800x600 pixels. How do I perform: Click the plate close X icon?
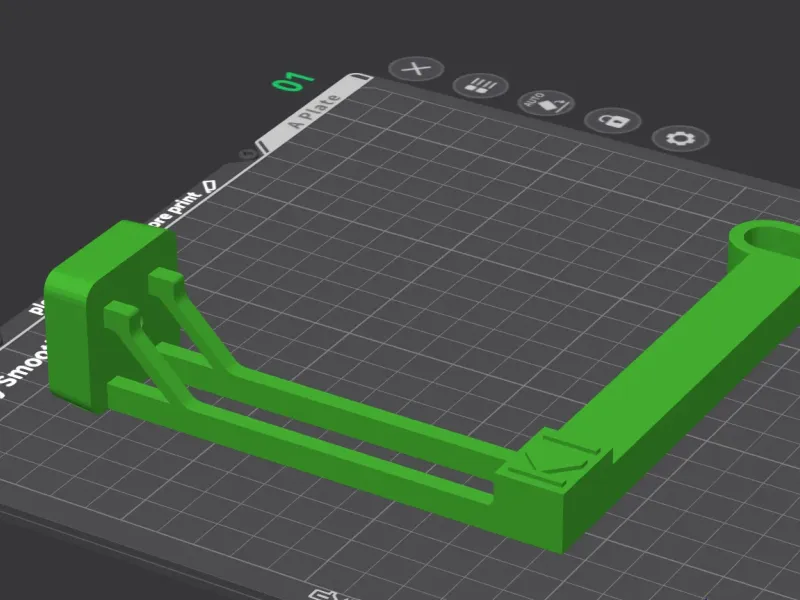tap(416, 68)
